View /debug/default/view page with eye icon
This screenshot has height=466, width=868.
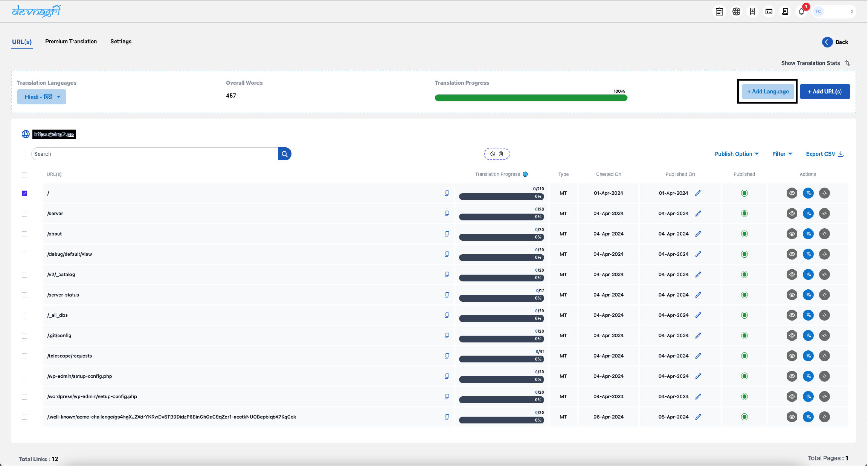pyautogui.click(x=792, y=254)
